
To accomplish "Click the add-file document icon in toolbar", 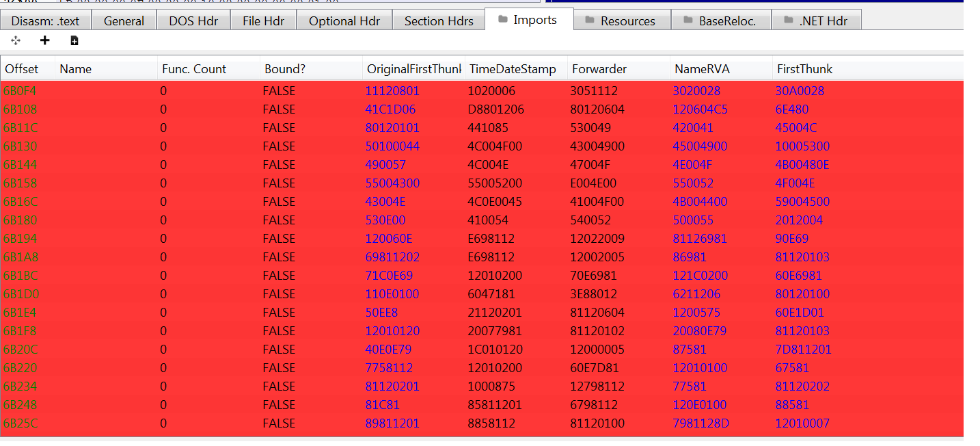I will pyautogui.click(x=74, y=40).
